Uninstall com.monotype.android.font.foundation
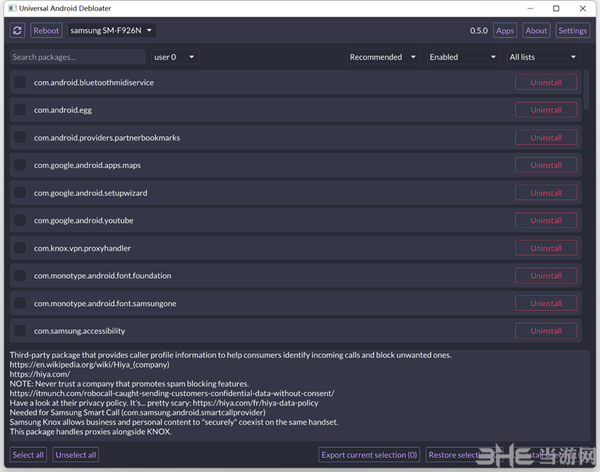Screen dimensions: 600x472 click(546, 276)
